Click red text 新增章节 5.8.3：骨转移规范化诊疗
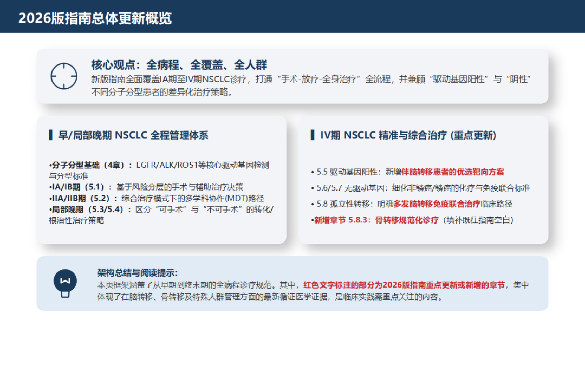Image resolution: width=585 pixels, height=392 pixels. (376, 220)
